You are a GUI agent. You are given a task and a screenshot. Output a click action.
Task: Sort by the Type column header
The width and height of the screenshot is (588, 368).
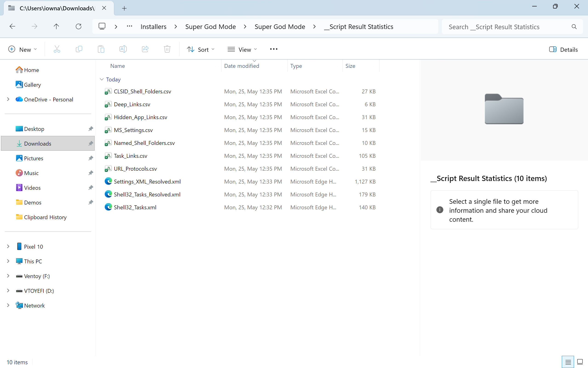click(296, 66)
